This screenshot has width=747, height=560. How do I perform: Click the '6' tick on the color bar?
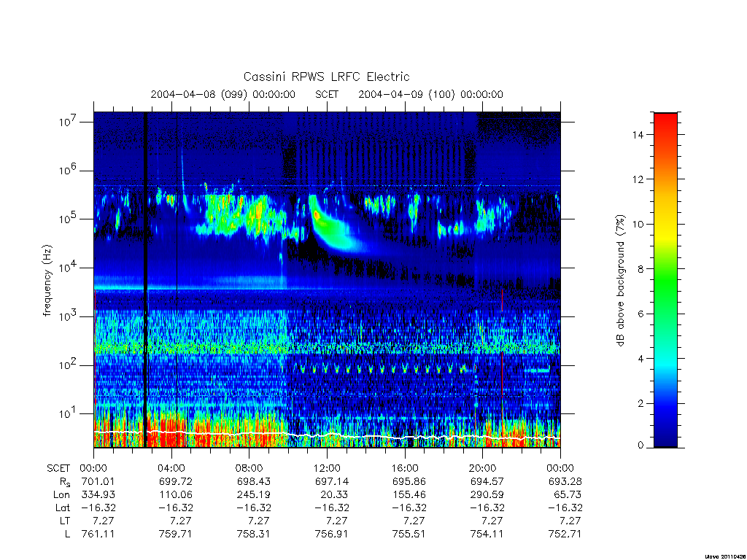pyautogui.click(x=640, y=314)
